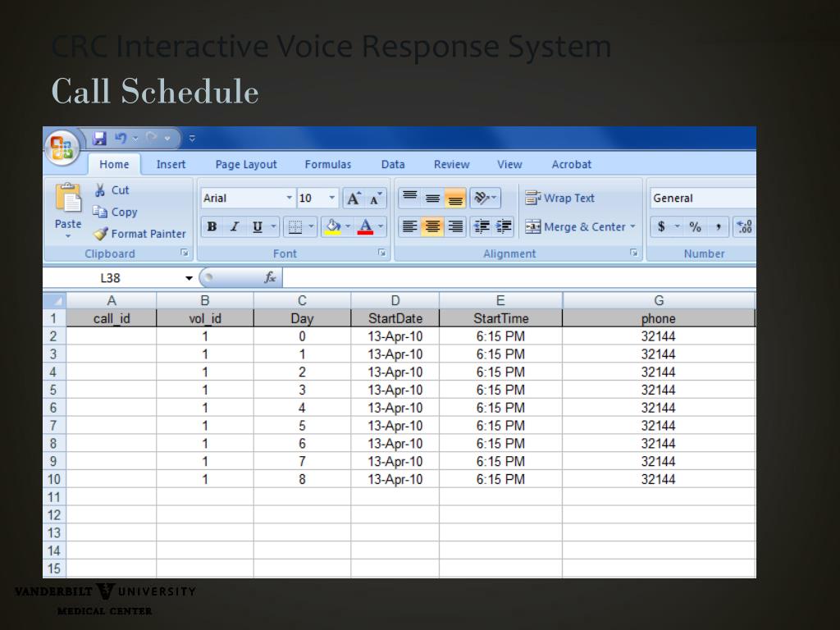This screenshot has height=630, width=840.
Task: Click the Redo arrow
Action: pyautogui.click(x=152, y=138)
